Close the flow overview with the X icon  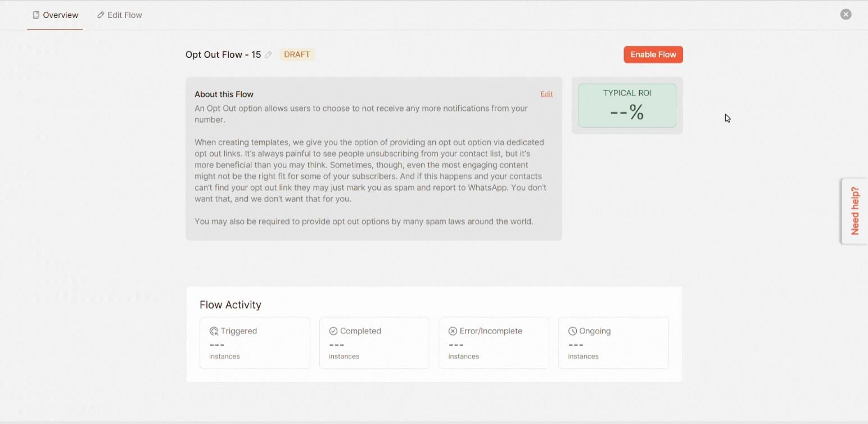tap(846, 15)
